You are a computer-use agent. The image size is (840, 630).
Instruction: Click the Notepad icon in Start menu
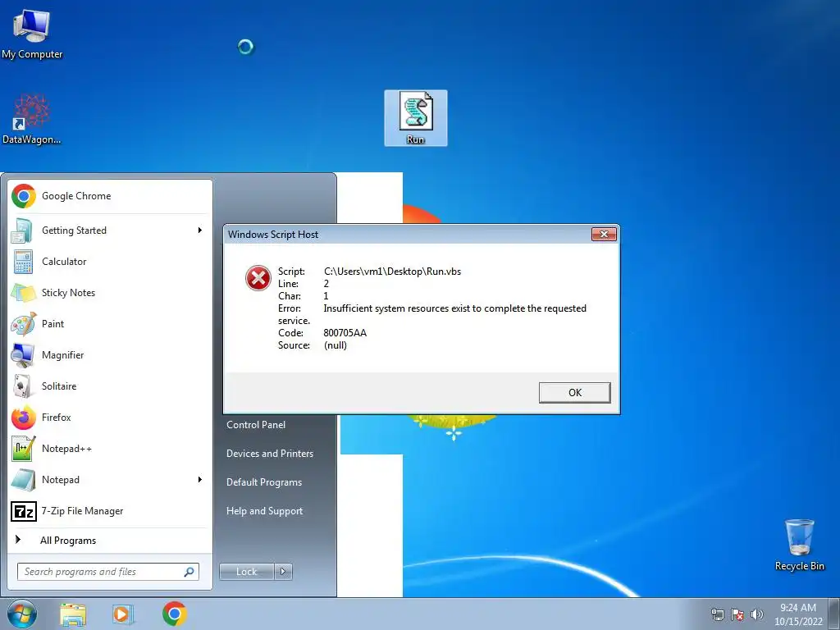click(x=23, y=480)
